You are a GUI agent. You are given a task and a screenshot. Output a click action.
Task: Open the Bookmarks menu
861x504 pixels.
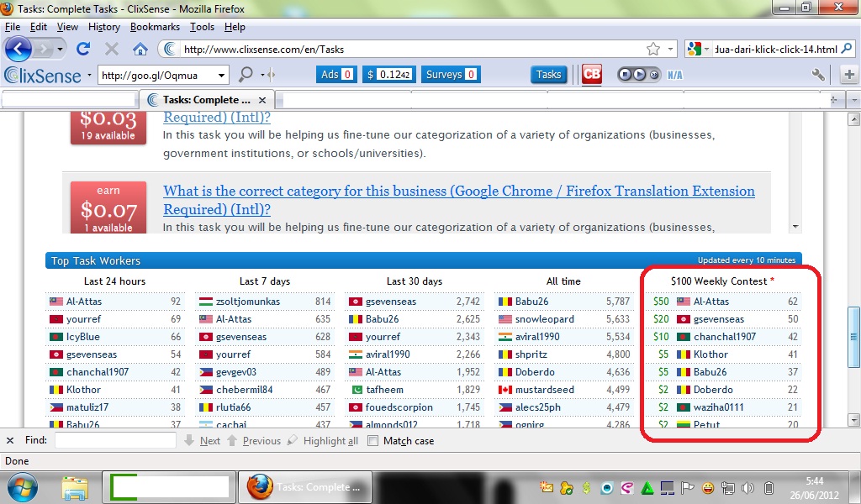[155, 27]
